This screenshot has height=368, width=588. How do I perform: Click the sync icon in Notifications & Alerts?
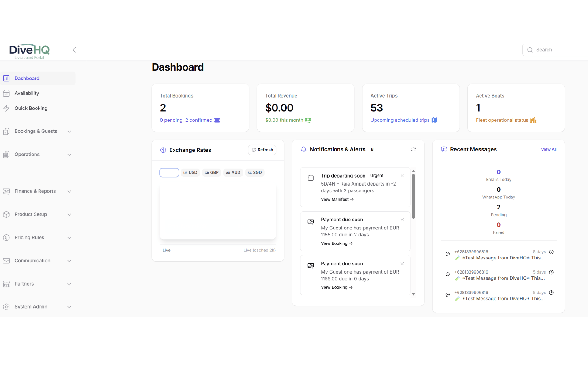pos(413,149)
